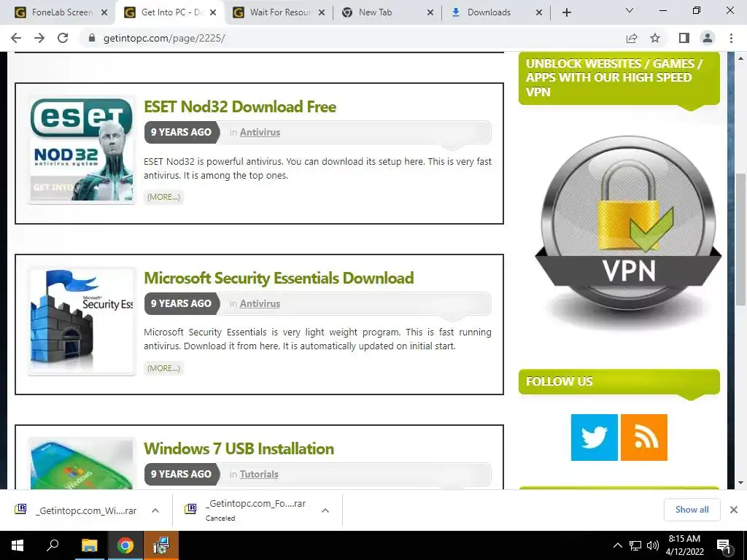Go back with the browser back arrow
This screenshot has height=560, width=747.
click(x=16, y=38)
